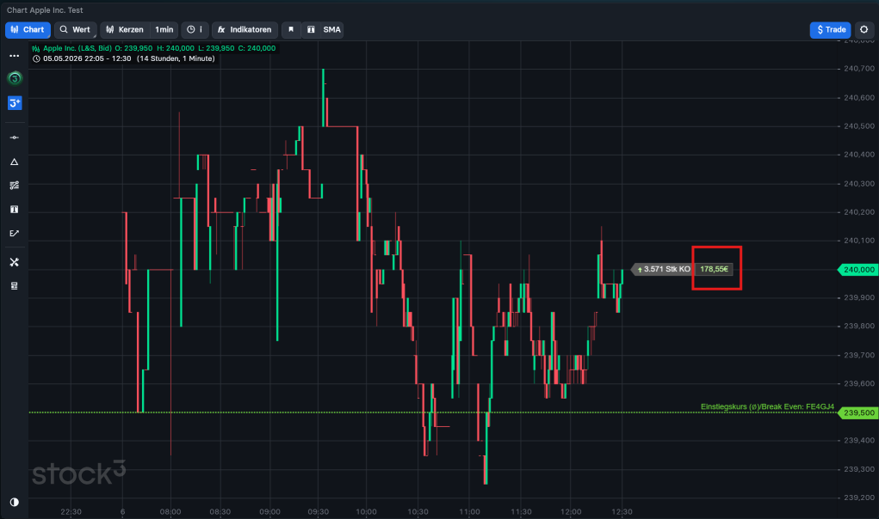879x519 pixels.
Task: Click the Einstiegskurs Break Even FE4GJ4 label
Action: pyautogui.click(x=767, y=407)
